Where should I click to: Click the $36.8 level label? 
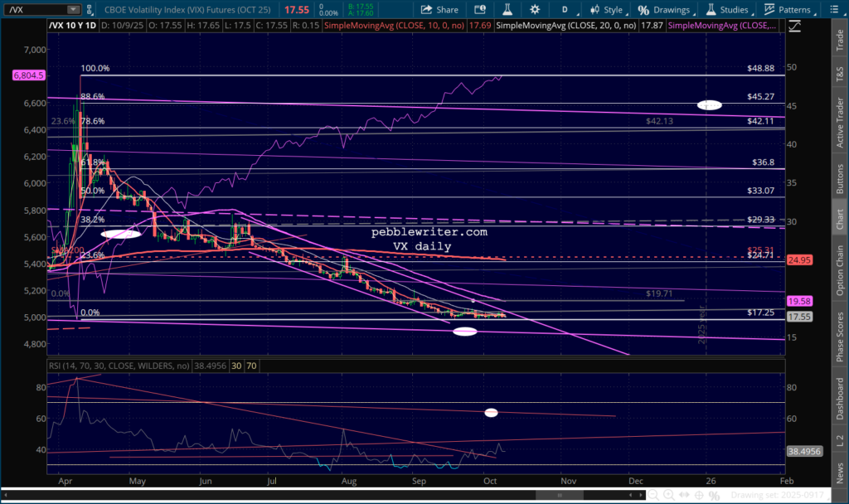763,162
